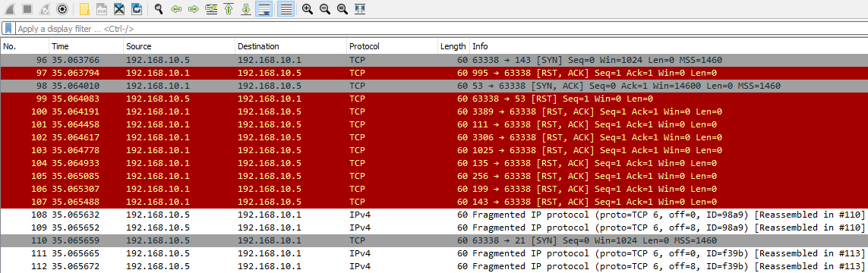Select packet 107 RST, ACK from port 143
Screen dimensions: 868x273
click(x=434, y=202)
